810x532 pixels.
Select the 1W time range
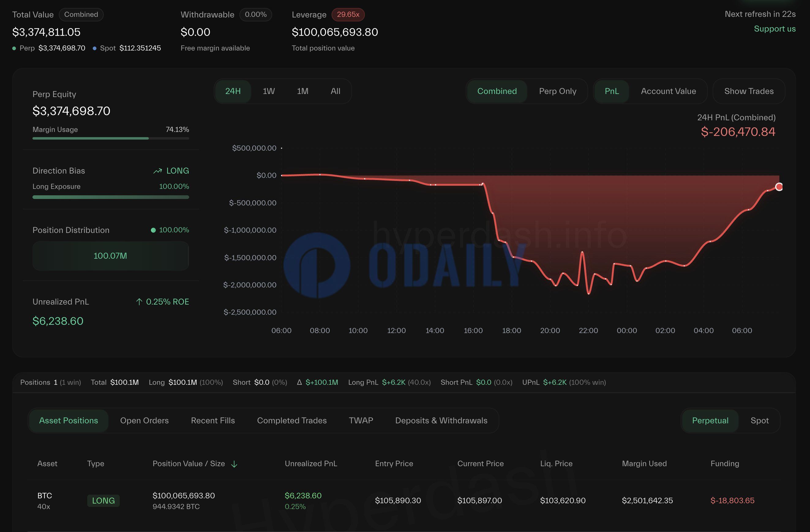pos(268,91)
